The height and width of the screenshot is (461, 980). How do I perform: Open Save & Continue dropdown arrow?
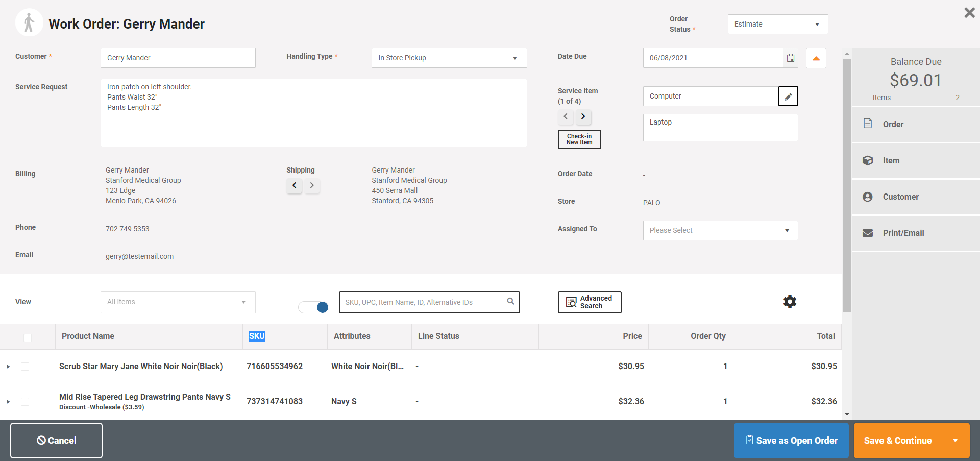[x=955, y=441]
